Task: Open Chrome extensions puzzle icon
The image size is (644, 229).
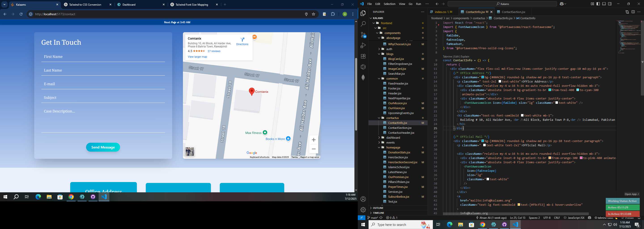Action: (x=333, y=14)
